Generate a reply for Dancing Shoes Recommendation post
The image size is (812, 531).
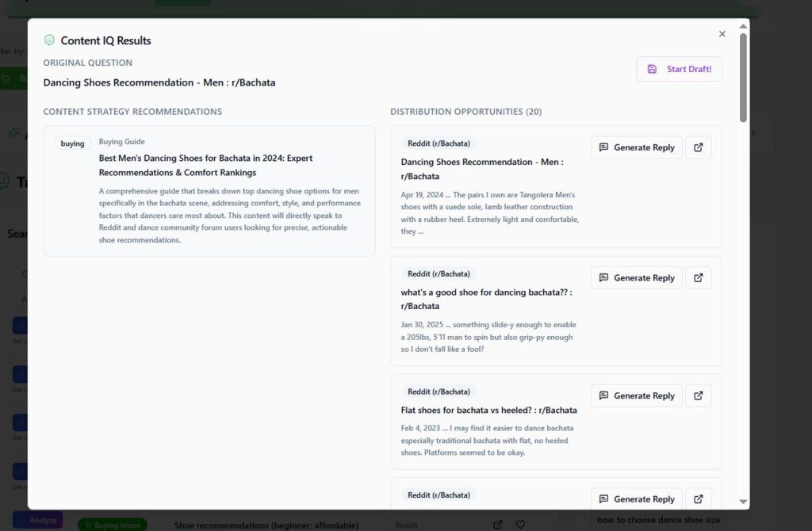[637, 147]
